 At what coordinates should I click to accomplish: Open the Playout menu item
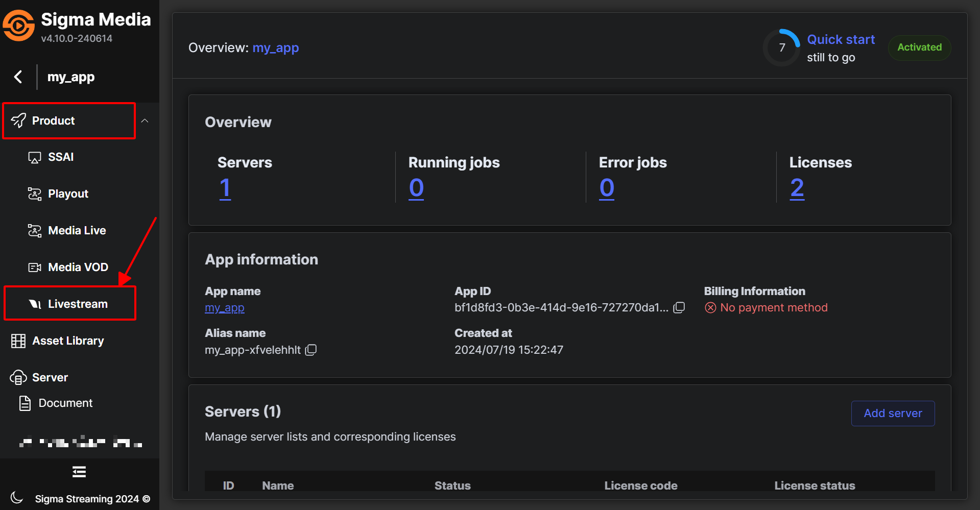67,194
